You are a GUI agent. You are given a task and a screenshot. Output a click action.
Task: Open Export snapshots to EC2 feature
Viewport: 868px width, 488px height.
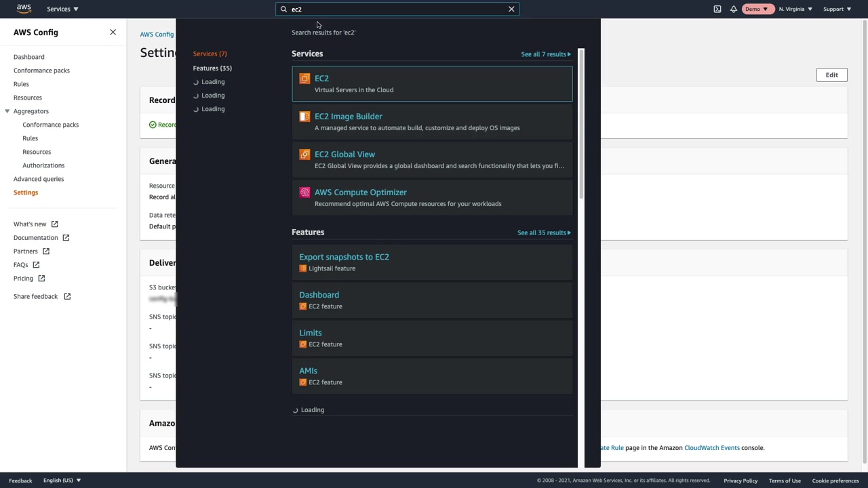[x=432, y=262]
